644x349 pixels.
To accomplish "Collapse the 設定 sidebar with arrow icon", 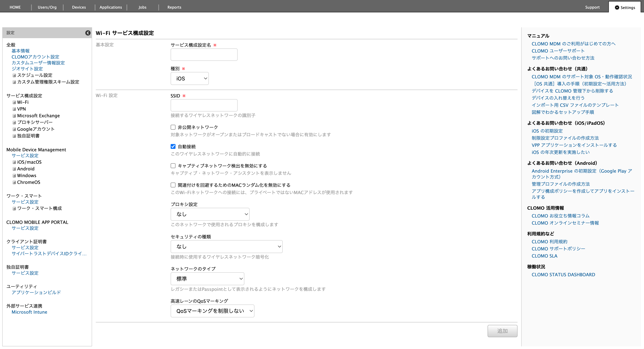I will click(88, 33).
